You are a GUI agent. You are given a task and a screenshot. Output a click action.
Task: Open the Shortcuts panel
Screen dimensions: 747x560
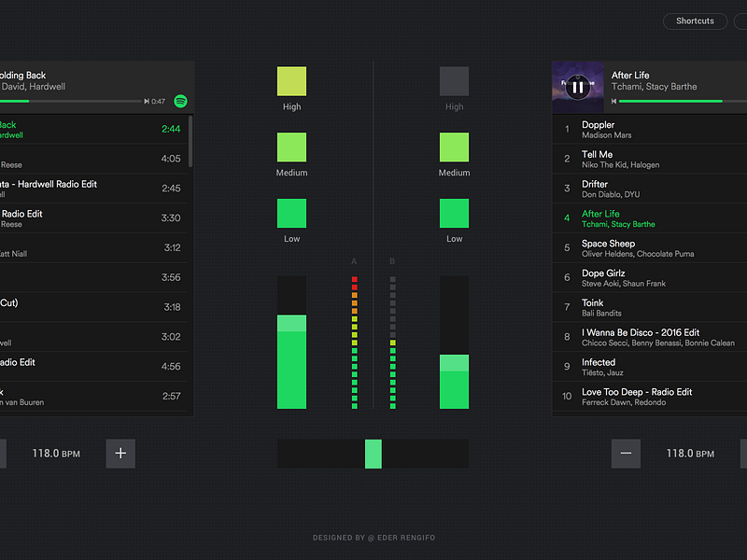(695, 21)
